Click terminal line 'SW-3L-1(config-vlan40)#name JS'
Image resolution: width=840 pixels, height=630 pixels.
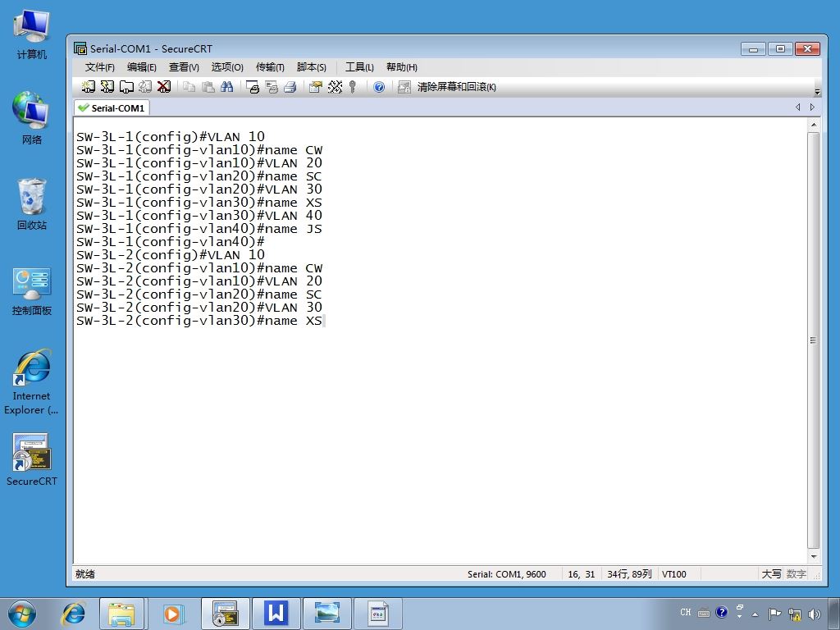199,229
